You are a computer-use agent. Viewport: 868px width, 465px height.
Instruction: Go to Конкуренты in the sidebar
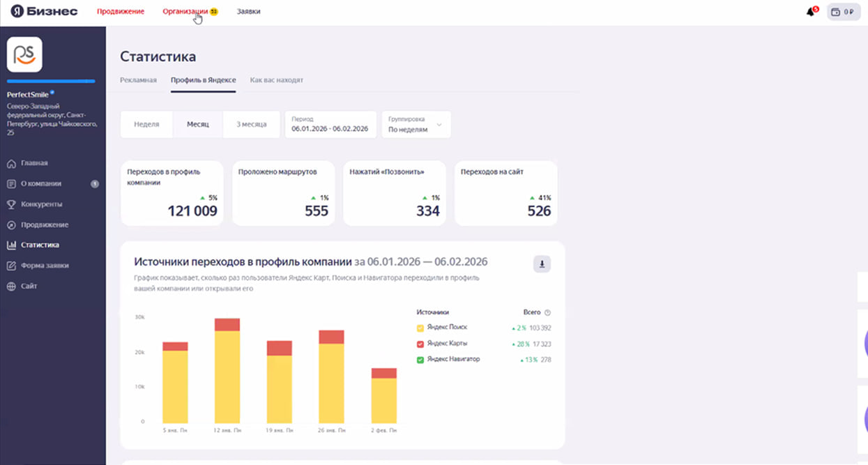tap(42, 204)
